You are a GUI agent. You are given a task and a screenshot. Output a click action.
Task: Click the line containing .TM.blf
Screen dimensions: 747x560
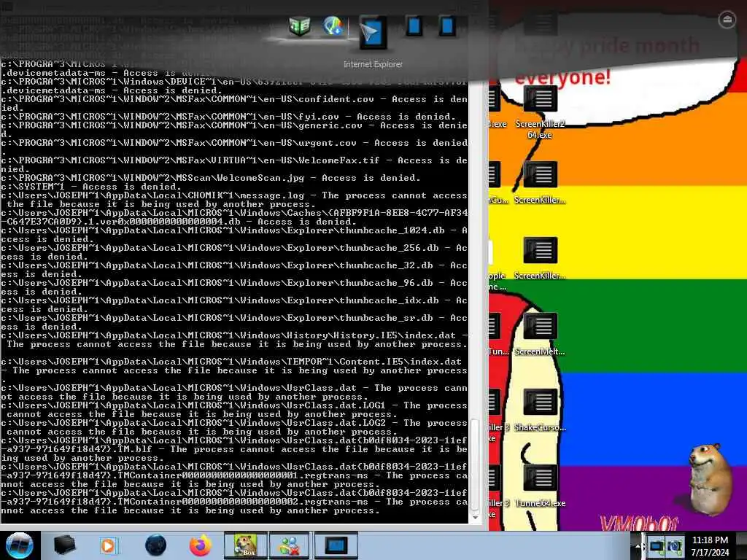234,449
